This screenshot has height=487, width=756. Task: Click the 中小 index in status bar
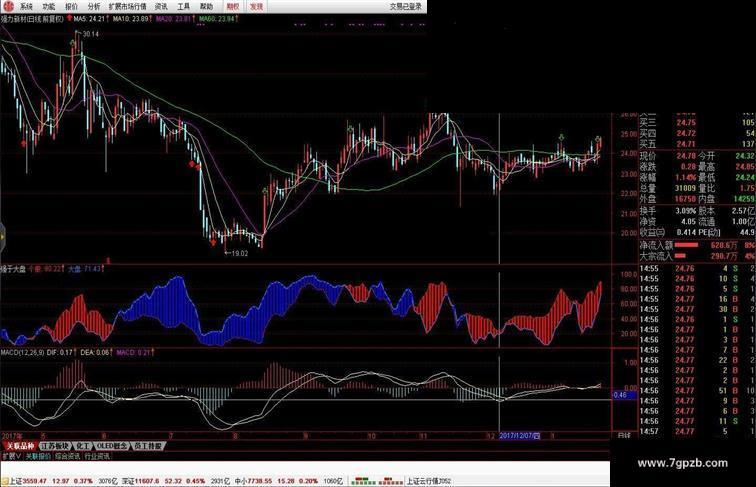253,481
